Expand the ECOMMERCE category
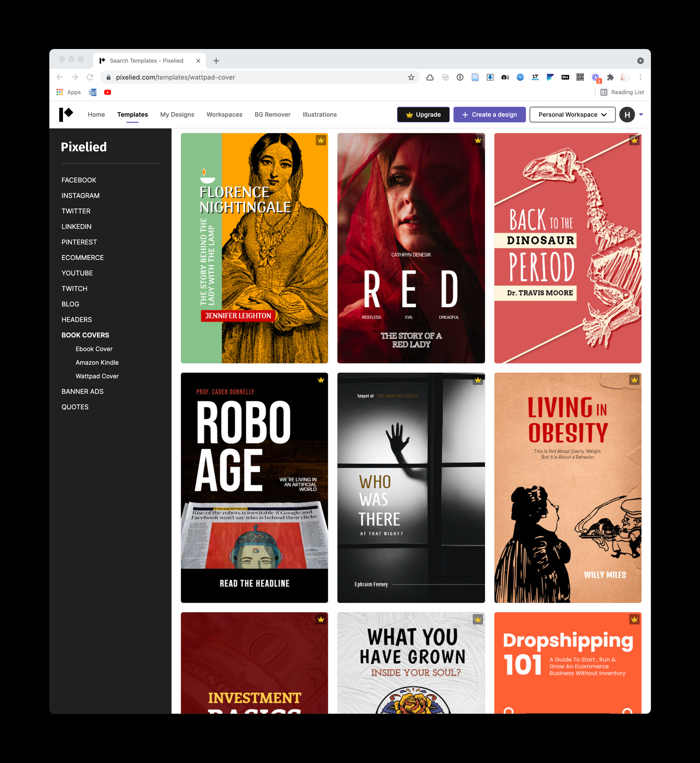 (83, 257)
